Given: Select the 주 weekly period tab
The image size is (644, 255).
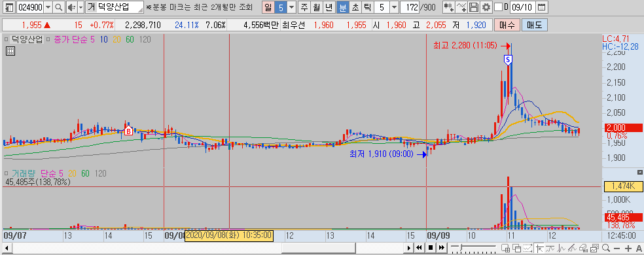Looking at the screenshot, I should click(304, 7).
